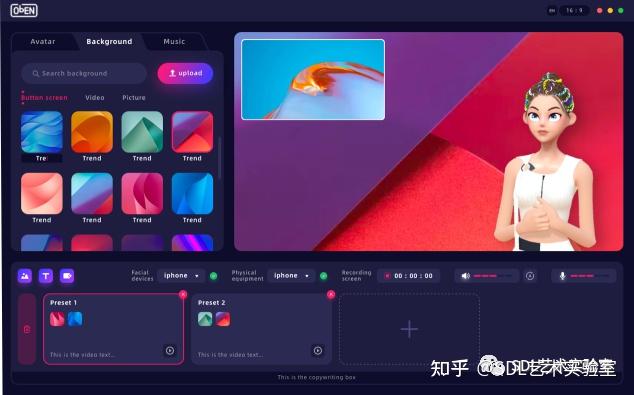Screen dimensions: 634x395
Task: Toggle Facial devices green status indicator
Action: click(213, 276)
